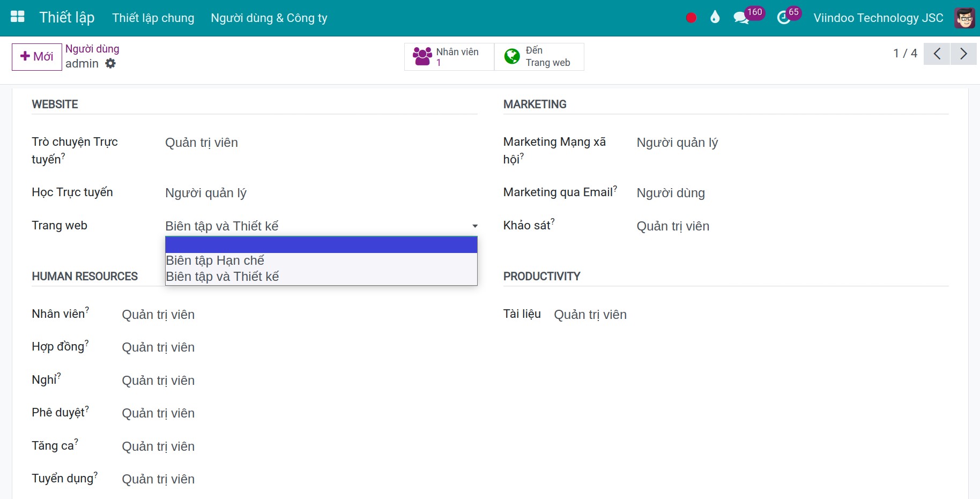Screen dimensions: 980x499
Task: Click Nghỉ value Quản trị viên
Action: [158, 381]
